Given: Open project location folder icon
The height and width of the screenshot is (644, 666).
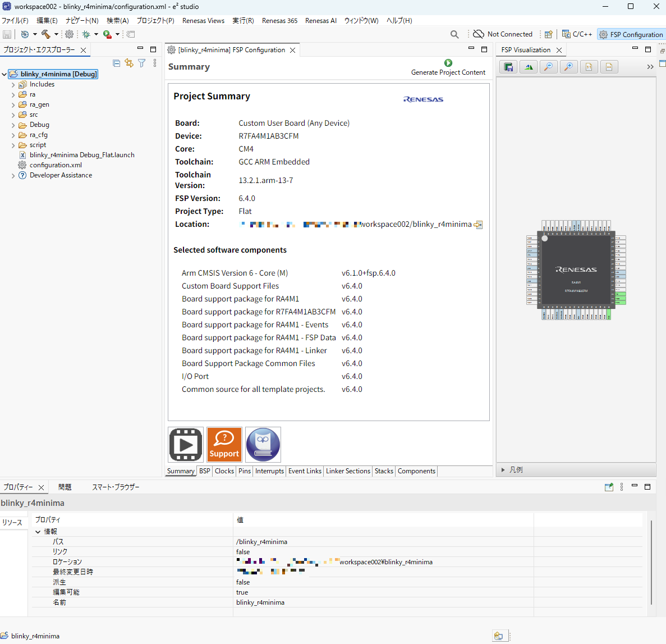Looking at the screenshot, I should pyautogui.click(x=478, y=225).
